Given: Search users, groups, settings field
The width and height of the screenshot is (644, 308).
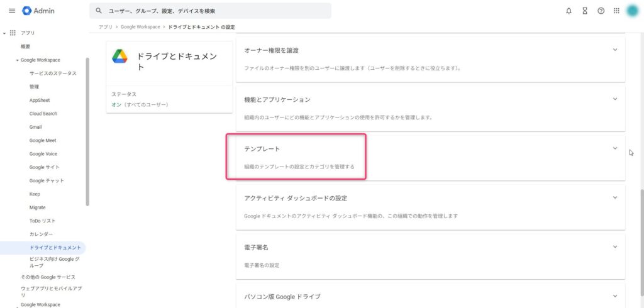Looking at the screenshot, I should (x=210, y=11).
